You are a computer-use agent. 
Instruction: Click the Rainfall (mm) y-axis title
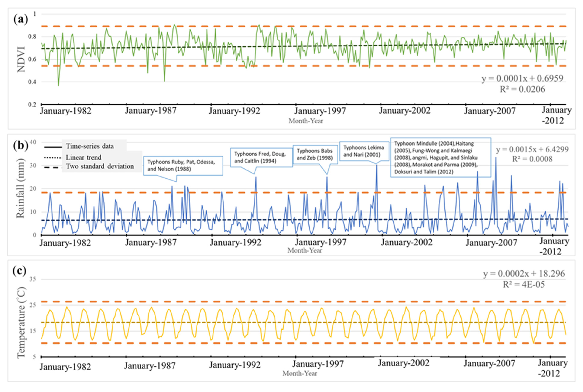pos(21,188)
